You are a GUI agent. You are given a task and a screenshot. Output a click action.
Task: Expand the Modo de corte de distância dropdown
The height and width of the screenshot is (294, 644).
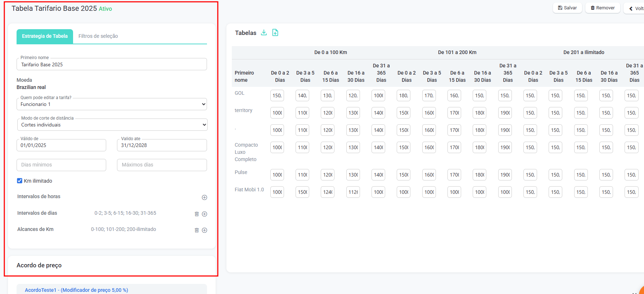[112, 125]
